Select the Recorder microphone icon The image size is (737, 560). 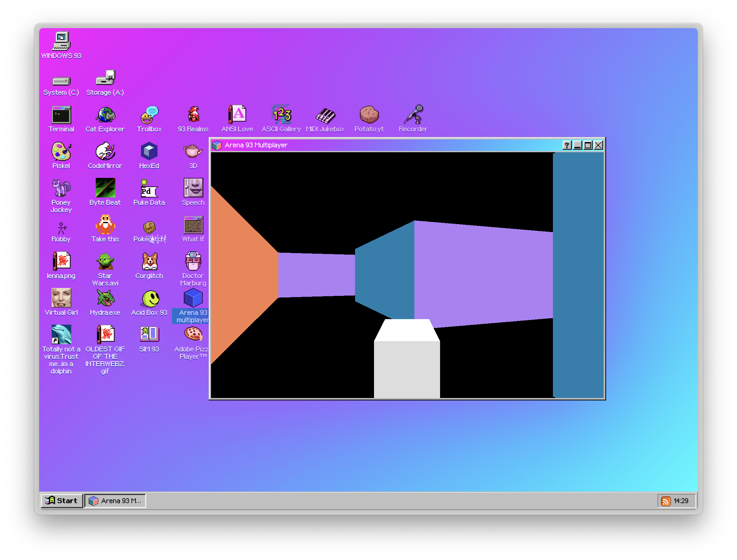click(x=413, y=115)
